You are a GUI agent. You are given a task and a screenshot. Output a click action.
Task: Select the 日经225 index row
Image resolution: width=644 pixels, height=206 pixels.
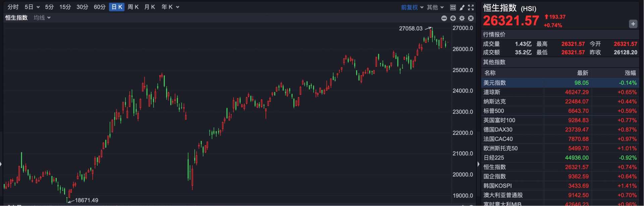pos(494,158)
